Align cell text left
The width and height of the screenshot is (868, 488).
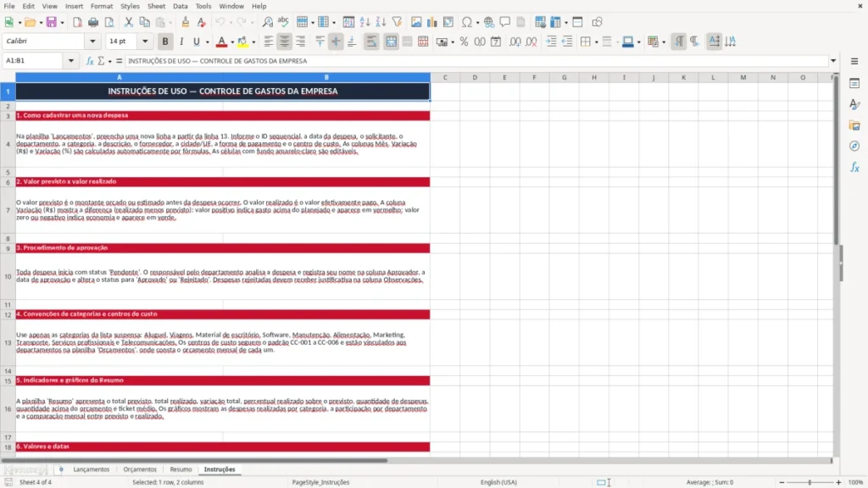269,42
